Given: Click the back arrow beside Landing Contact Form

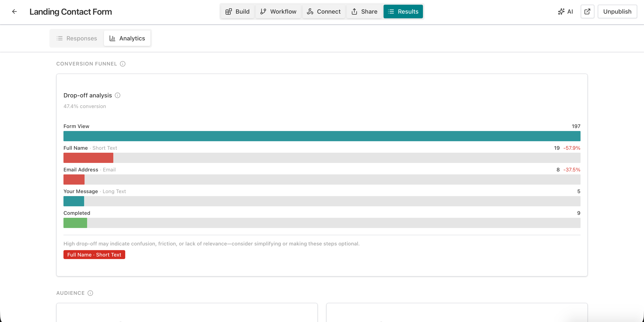Looking at the screenshot, I should 14,11.
